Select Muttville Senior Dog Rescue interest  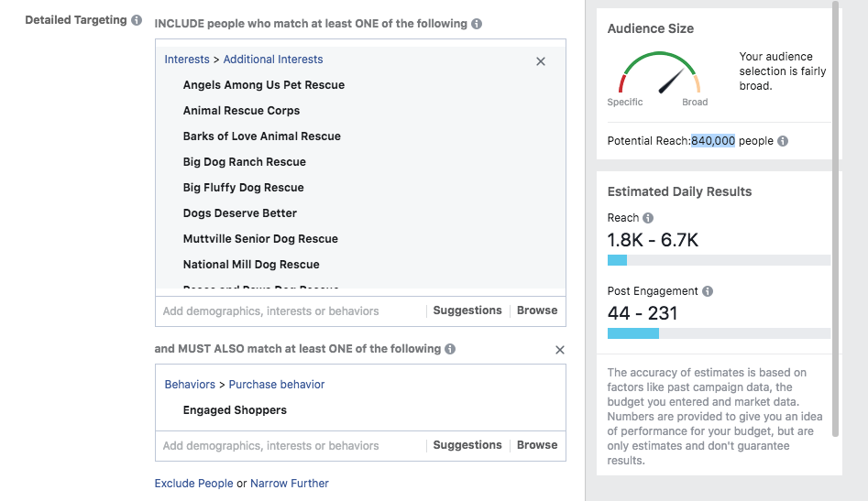(260, 239)
